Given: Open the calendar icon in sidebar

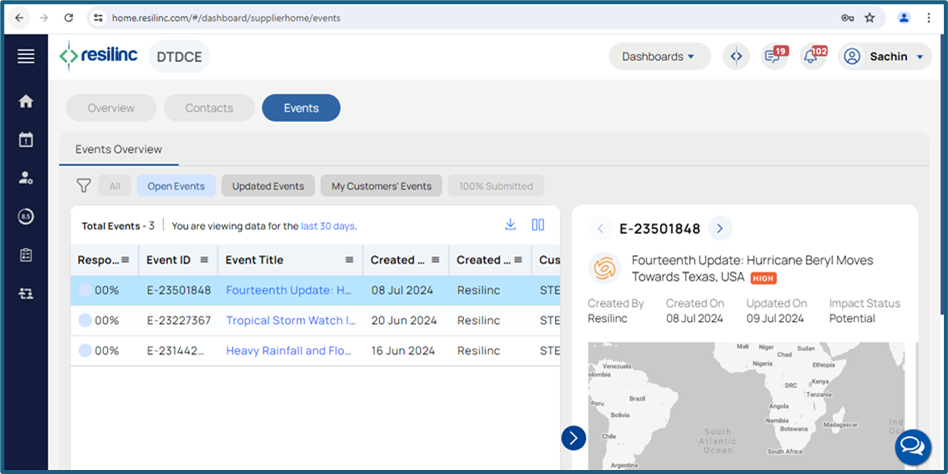Looking at the screenshot, I should point(26,140).
